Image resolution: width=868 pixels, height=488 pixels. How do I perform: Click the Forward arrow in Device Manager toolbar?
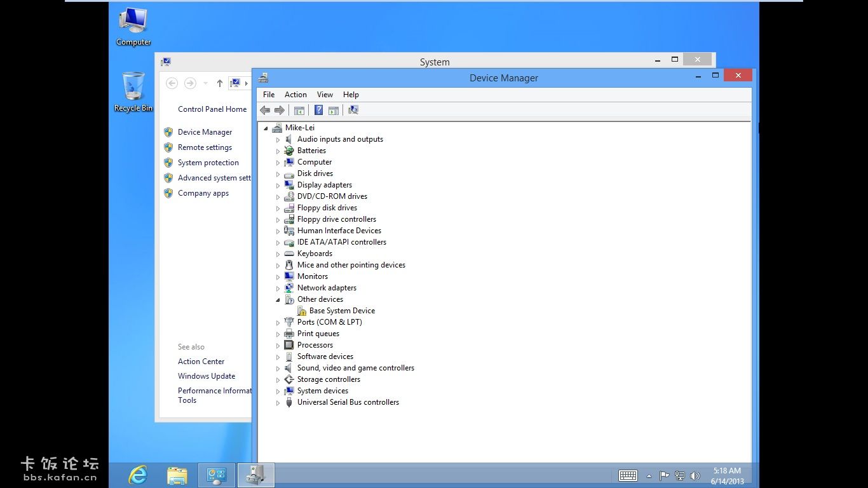(280, 110)
